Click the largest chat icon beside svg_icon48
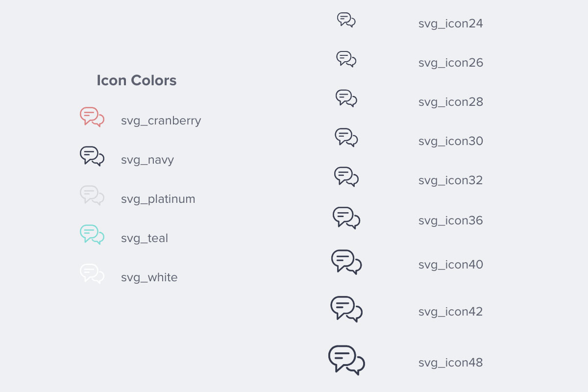588x392 pixels. [346, 360]
